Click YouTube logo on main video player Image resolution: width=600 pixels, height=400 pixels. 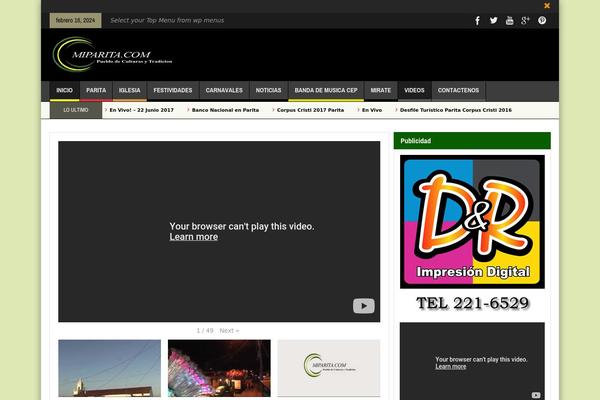[364, 306]
